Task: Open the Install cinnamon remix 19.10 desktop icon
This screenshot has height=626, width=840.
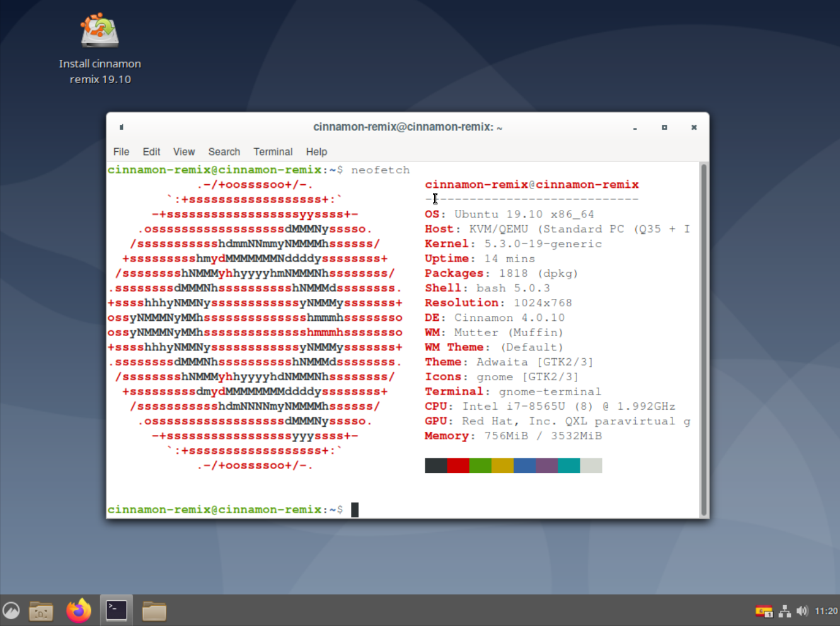Action: [100, 49]
